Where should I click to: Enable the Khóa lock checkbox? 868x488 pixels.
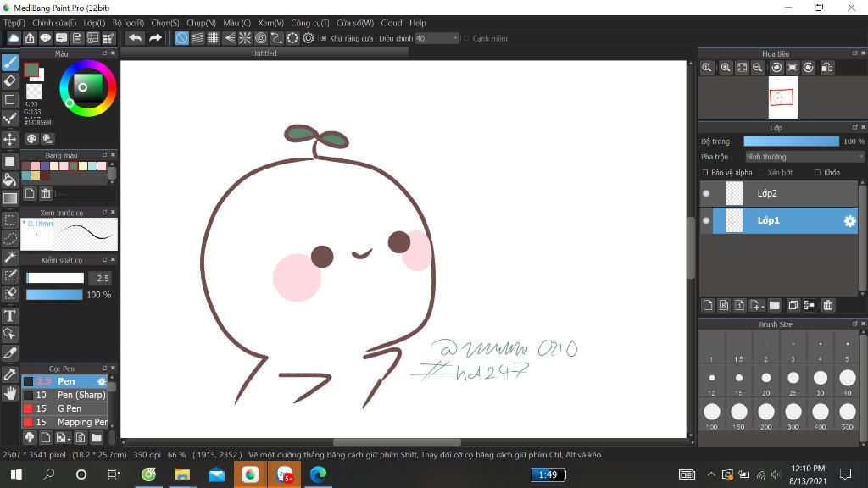(x=818, y=173)
